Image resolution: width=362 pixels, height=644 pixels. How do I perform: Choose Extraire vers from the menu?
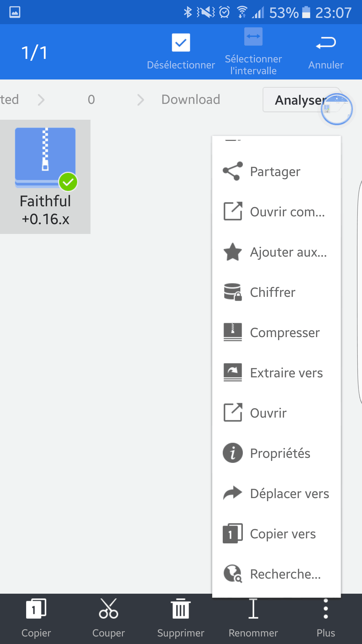click(286, 373)
